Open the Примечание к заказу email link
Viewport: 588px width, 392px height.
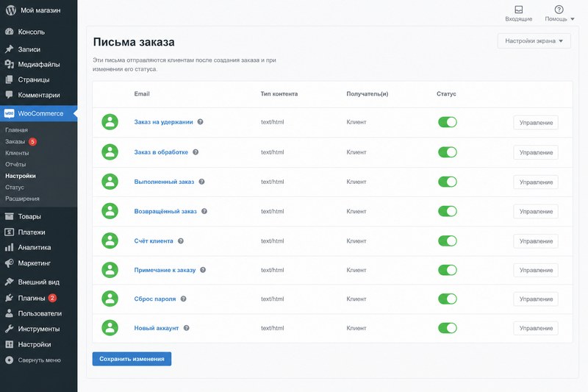pos(165,270)
